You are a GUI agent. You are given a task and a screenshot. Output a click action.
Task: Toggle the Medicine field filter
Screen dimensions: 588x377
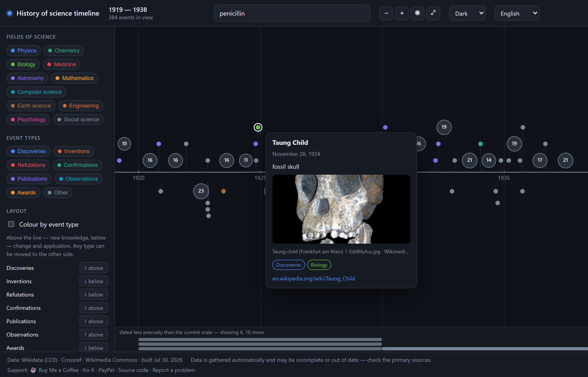(x=62, y=64)
